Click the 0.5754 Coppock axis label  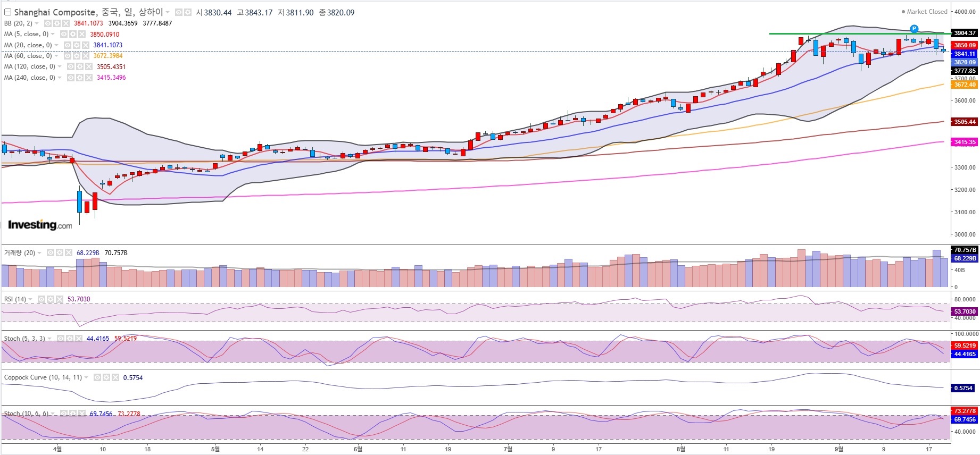pos(963,388)
